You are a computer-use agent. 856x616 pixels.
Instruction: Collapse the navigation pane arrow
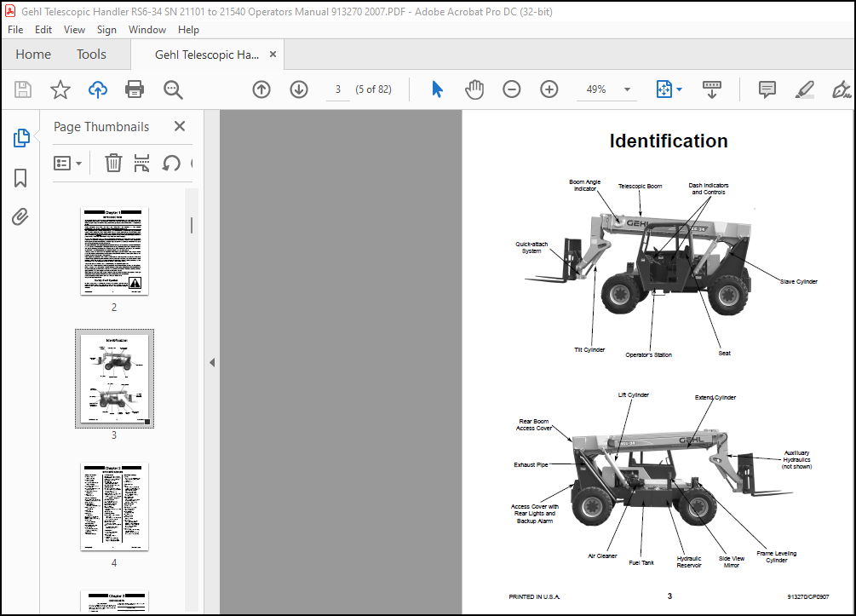tap(212, 362)
